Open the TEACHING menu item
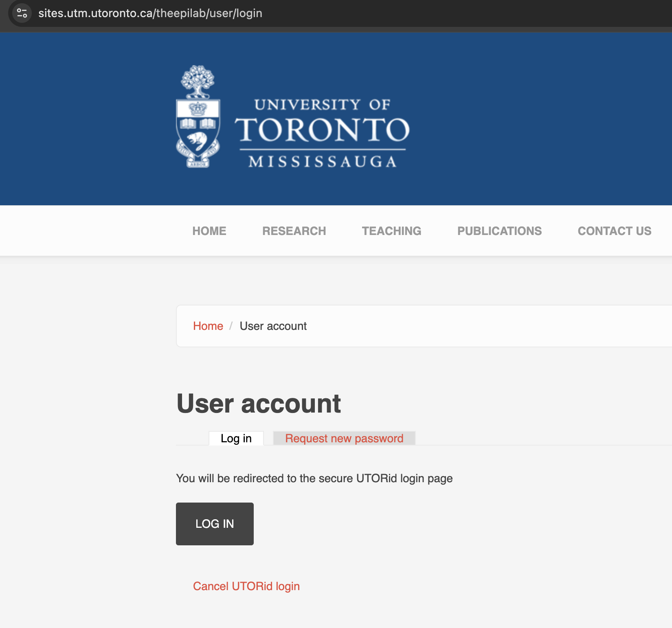Image resolution: width=672 pixels, height=628 pixels. pos(391,231)
